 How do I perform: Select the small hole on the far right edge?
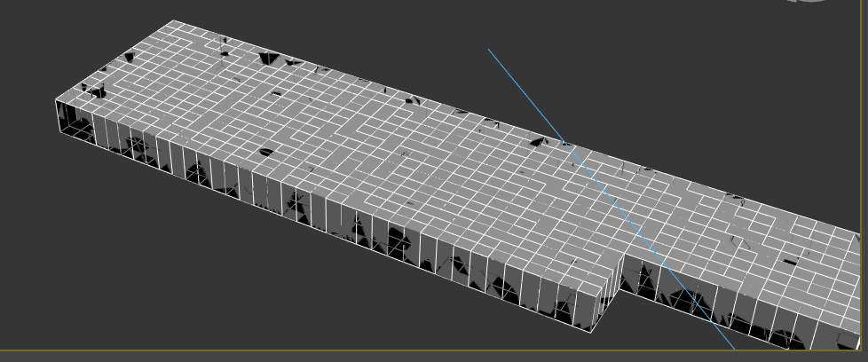point(734,196)
